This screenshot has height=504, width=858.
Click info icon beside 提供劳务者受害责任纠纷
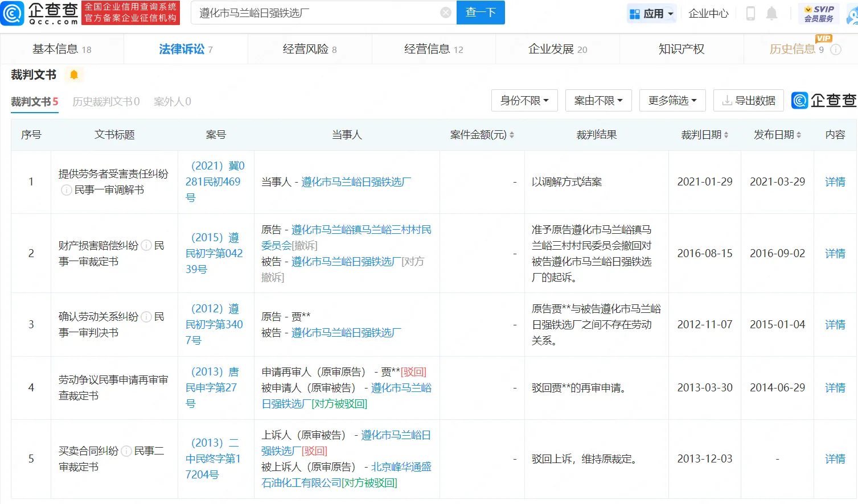point(66,190)
